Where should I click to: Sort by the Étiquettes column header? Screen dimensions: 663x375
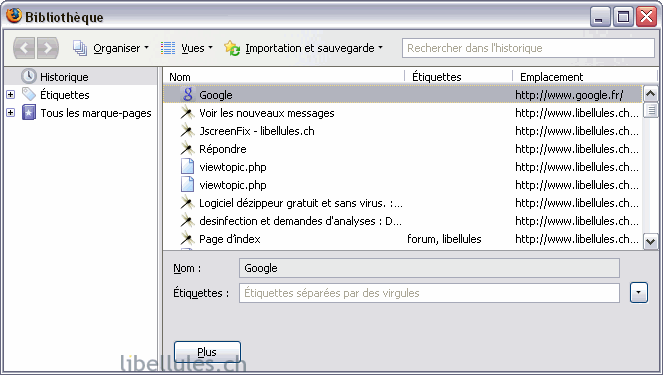point(459,77)
